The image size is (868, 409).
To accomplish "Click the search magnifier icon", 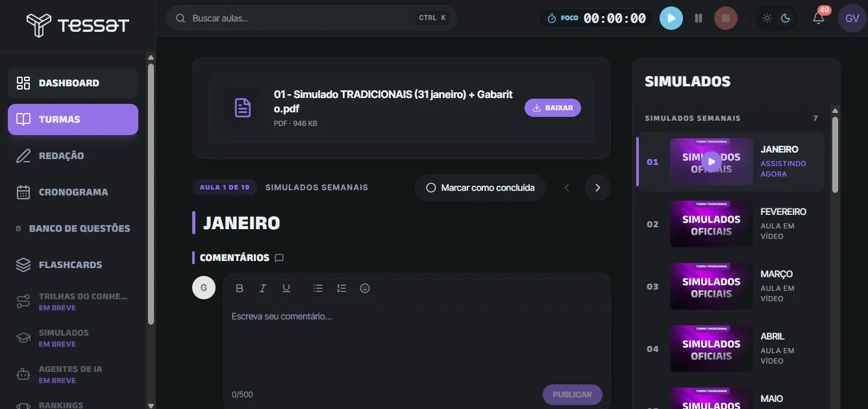I will (180, 18).
